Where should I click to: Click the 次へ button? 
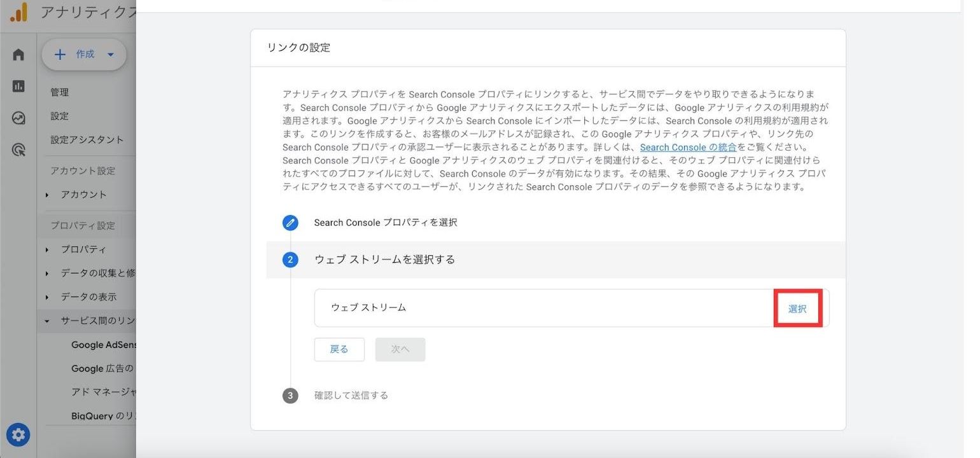[400, 349]
